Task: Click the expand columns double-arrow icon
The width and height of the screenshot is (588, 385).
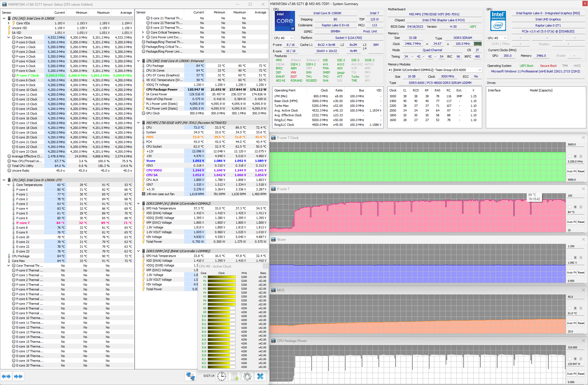Action: click(6, 376)
